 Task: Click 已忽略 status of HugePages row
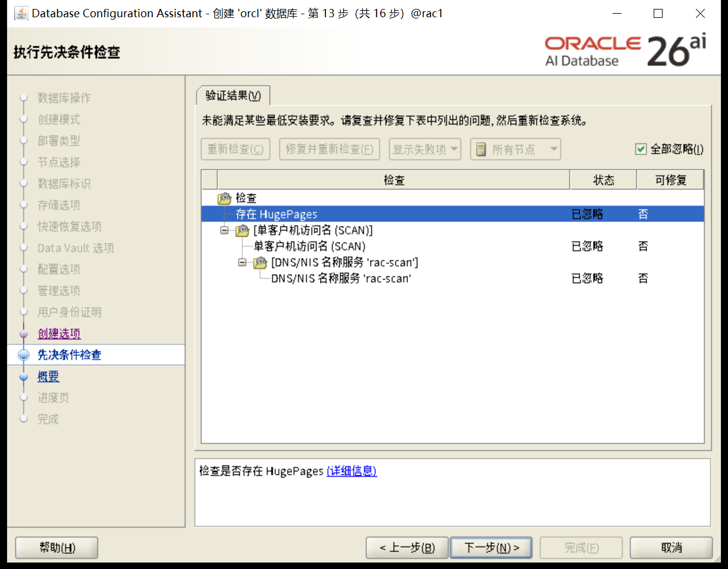[x=587, y=214]
